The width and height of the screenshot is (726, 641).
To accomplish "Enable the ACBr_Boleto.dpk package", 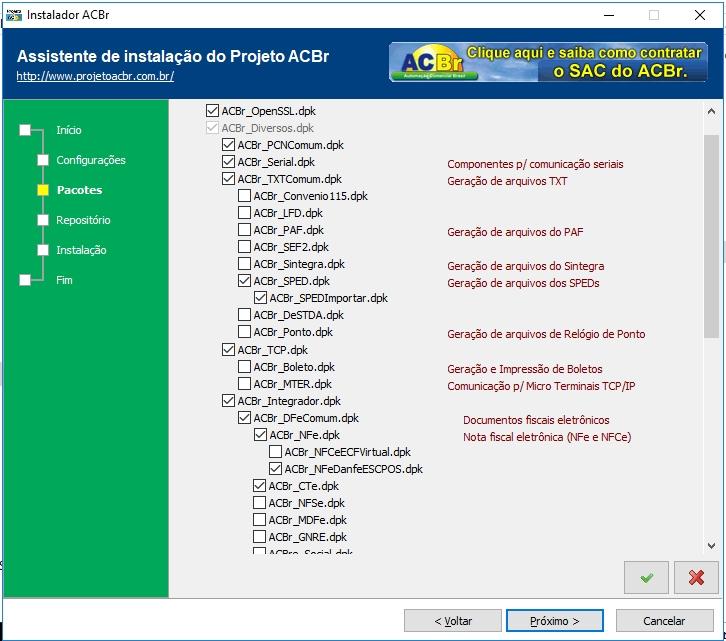I will [x=244, y=367].
